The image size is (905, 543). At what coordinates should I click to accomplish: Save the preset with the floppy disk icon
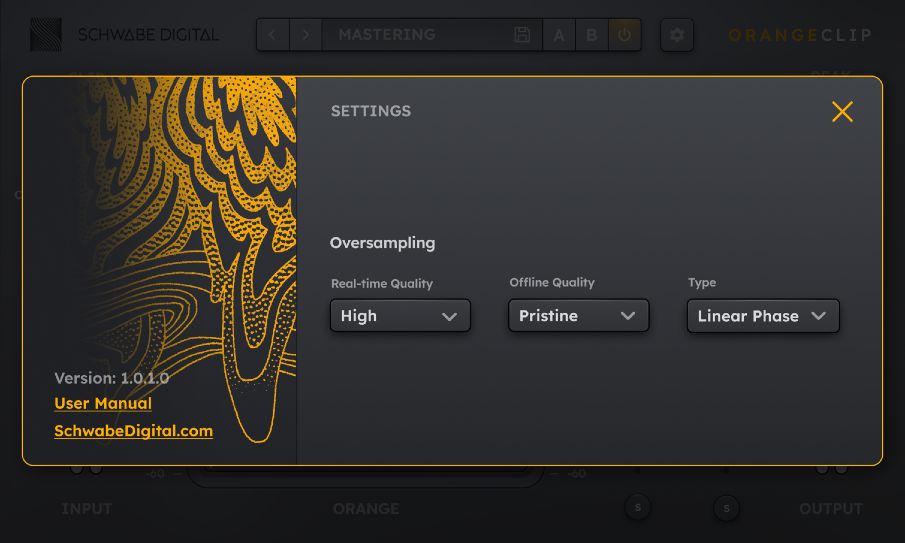click(522, 35)
